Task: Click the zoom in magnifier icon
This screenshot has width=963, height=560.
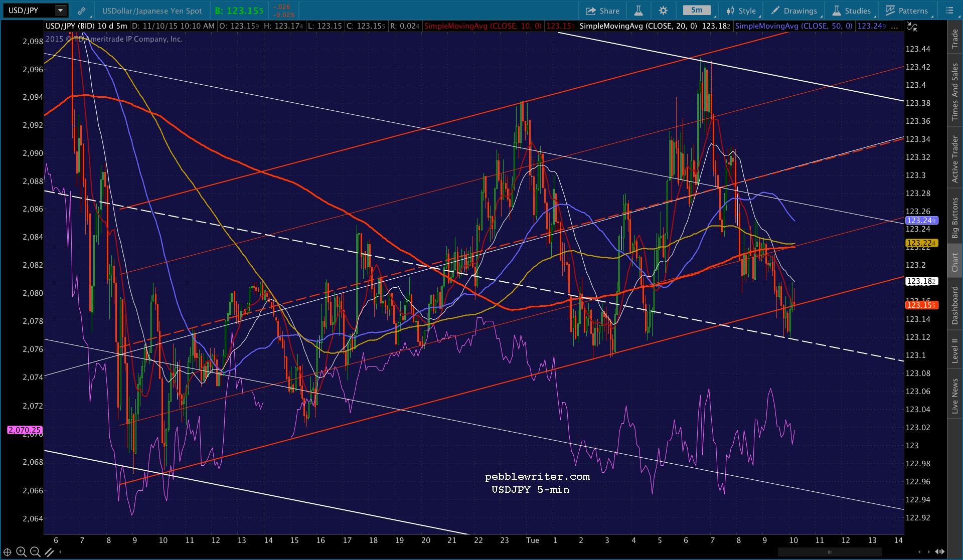Action: pos(21,552)
